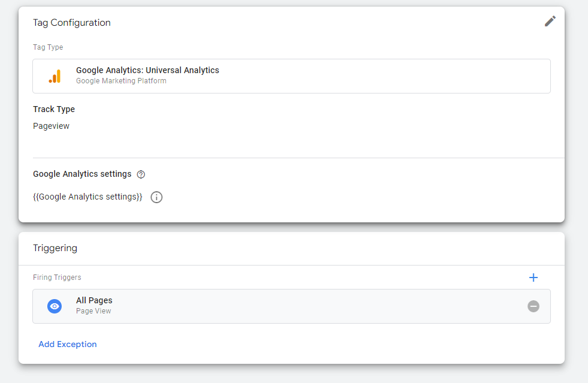The width and height of the screenshot is (588, 383).
Task: Click the Track Type label
Action: click(x=54, y=109)
